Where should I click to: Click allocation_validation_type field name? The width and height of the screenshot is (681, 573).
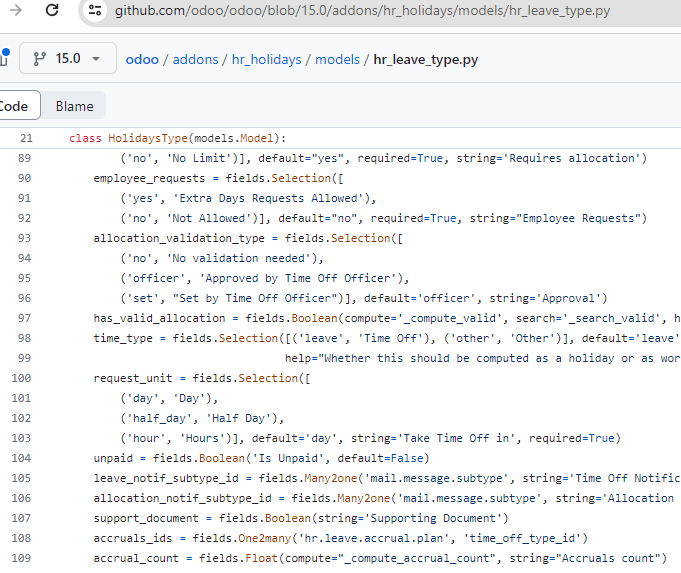pos(179,238)
